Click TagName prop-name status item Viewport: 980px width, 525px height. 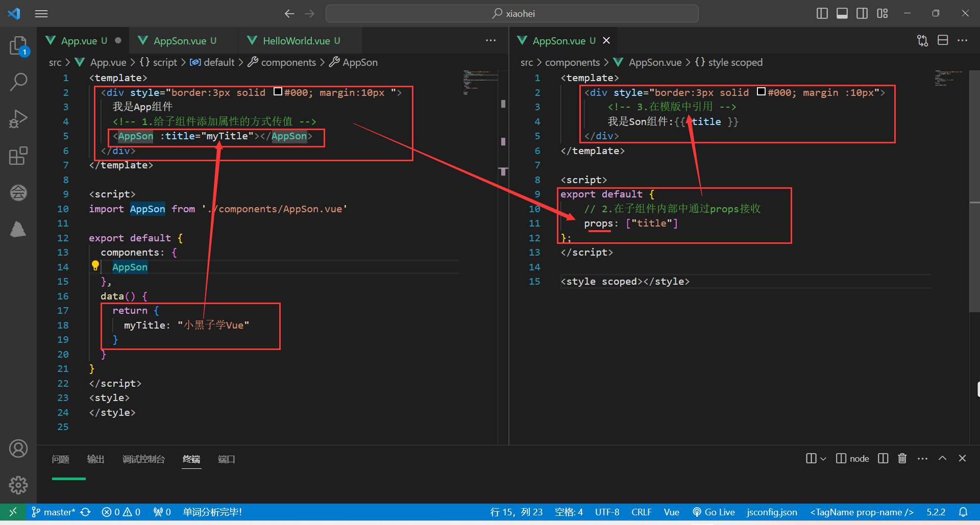[x=862, y=512]
